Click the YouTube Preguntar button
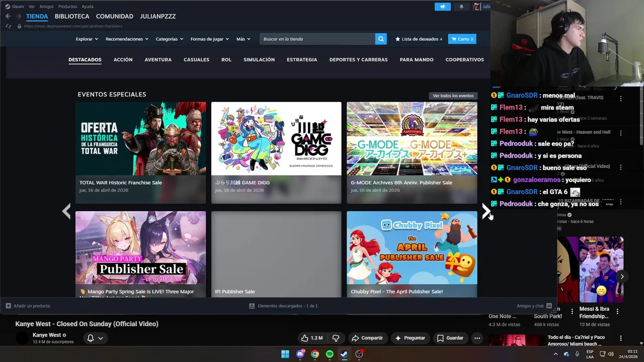The image size is (644, 362). (x=411, y=338)
